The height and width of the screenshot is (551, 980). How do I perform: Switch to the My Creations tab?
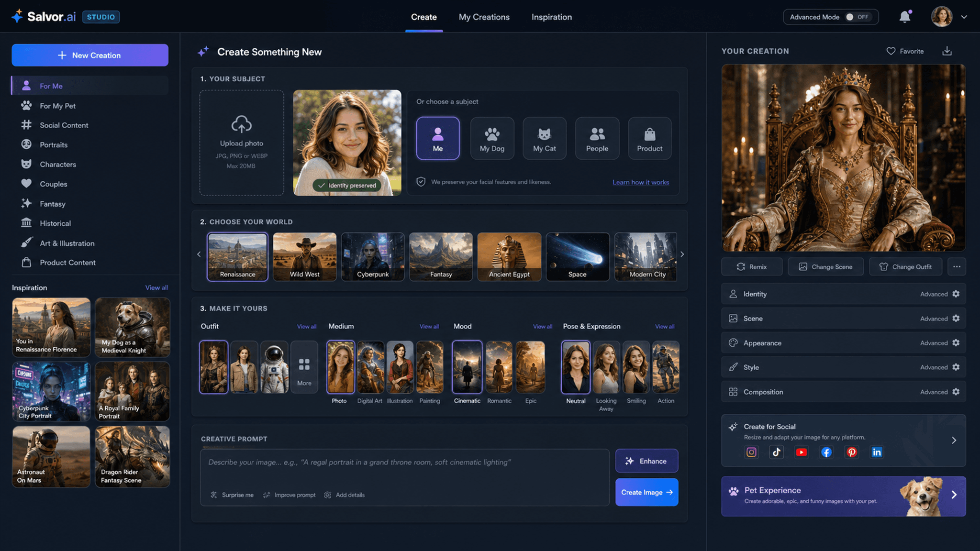click(x=484, y=17)
